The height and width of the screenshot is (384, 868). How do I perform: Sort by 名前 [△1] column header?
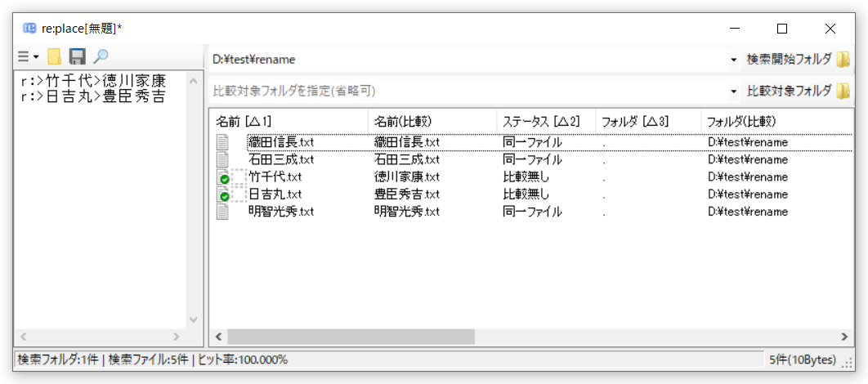point(289,121)
